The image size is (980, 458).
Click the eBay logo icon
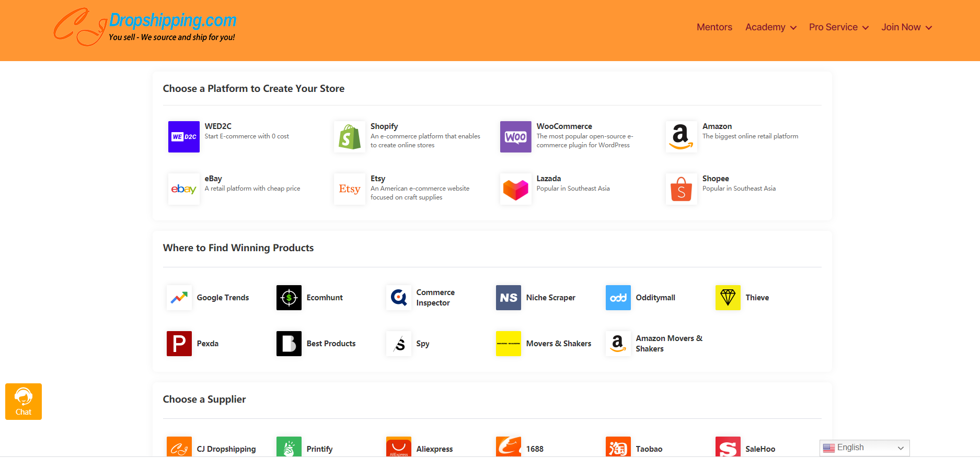[x=183, y=189]
